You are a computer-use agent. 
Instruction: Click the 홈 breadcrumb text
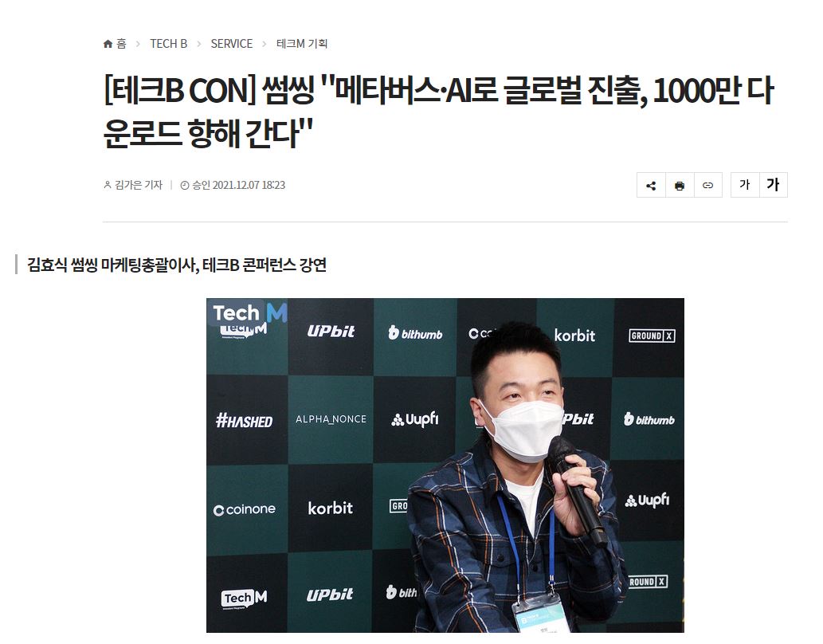pyautogui.click(x=121, y=44)
